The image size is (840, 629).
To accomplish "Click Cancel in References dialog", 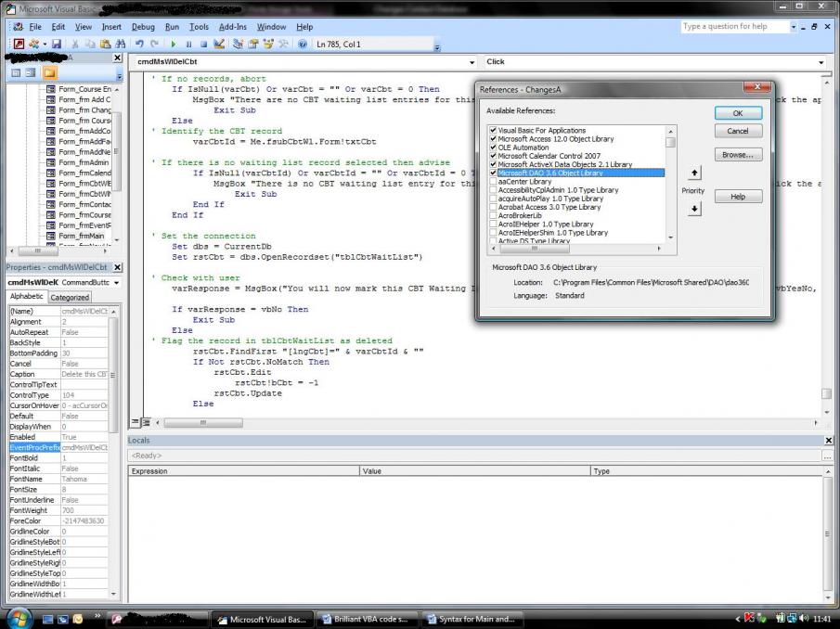I will pyautogui.click(x=738, y=131).
